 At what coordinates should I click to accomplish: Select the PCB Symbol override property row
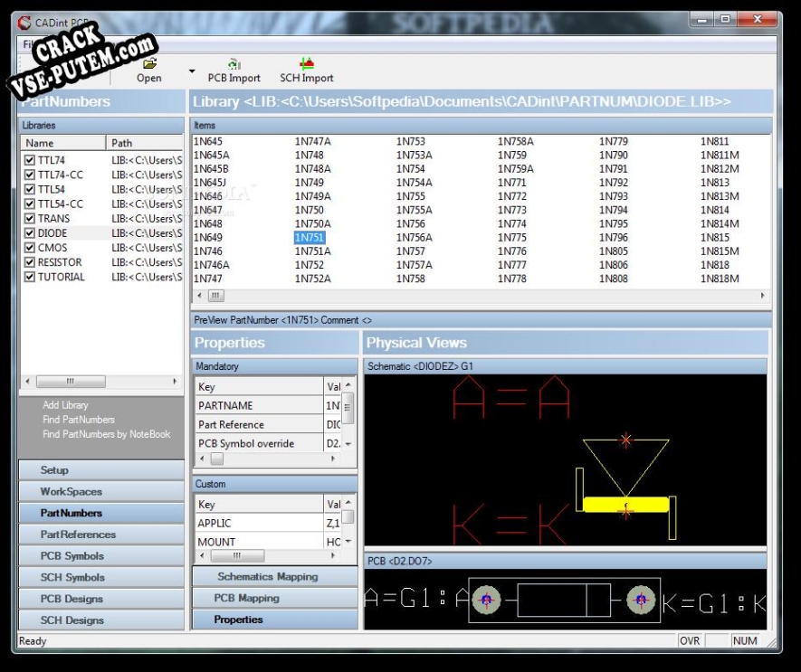pos(268,443)
